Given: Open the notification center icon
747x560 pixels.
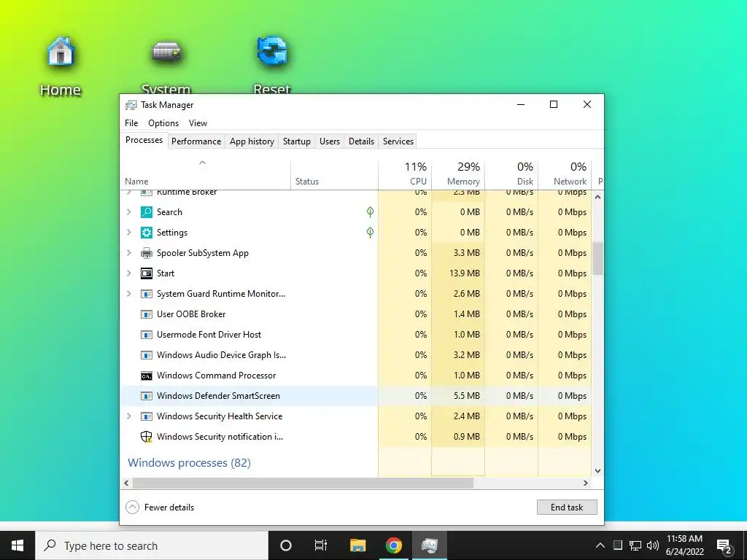Looking at the screenshot, I should click(x=724, y=545).
